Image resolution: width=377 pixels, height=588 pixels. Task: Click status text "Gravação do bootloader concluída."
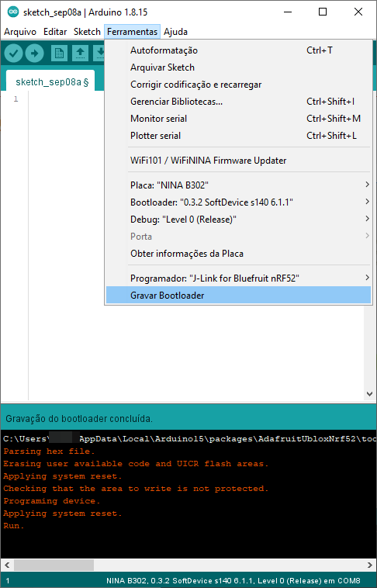(x=79, y=418)
